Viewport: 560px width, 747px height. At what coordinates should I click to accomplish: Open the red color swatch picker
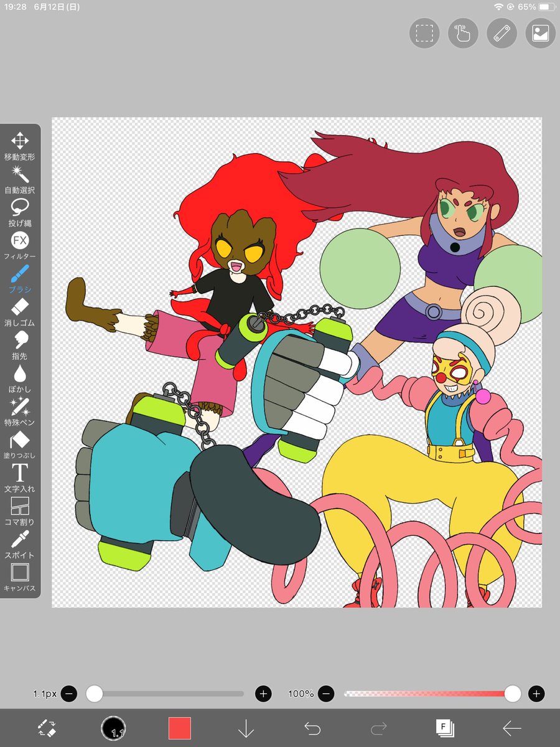coord(180,728)
